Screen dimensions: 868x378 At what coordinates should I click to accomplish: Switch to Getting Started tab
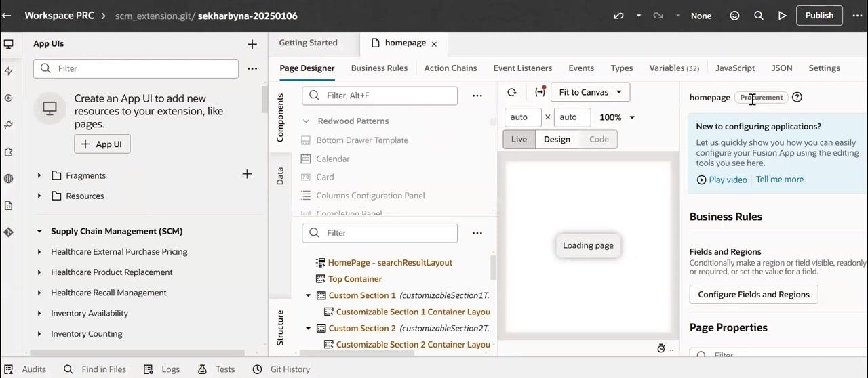pos(308,43)
